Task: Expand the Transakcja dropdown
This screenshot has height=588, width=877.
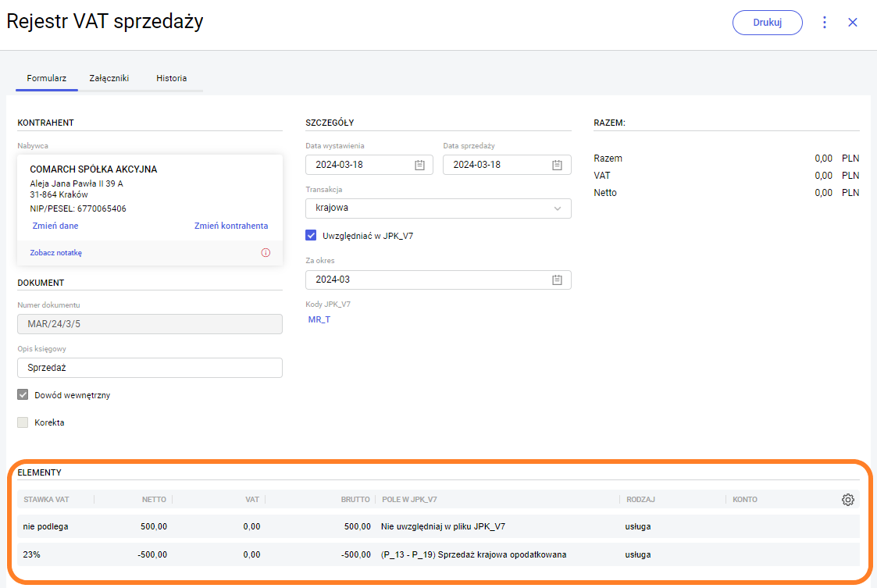Action: coord(437,208)
